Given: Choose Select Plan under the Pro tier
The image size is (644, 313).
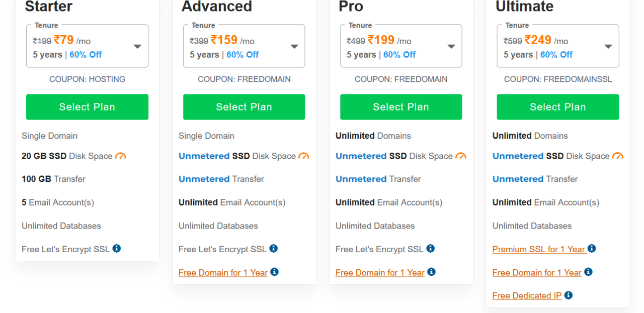Looking at the screenshot, I should (x=401, y=107).
